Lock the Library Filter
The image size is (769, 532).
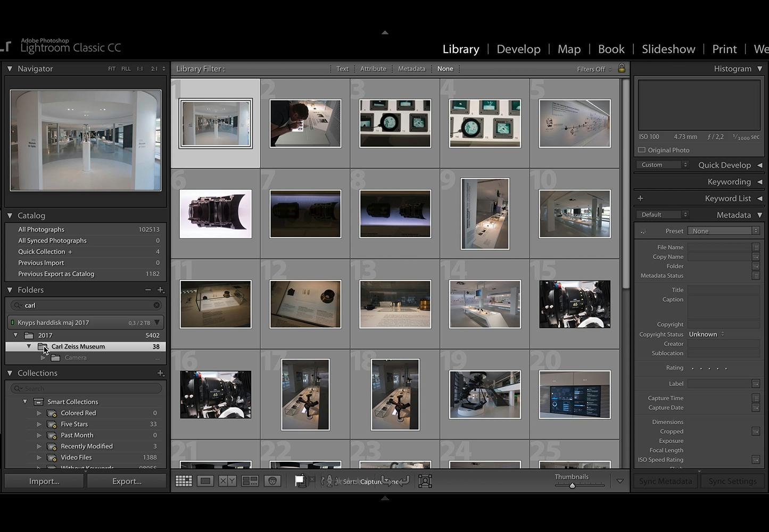click(x=621, y=68)
